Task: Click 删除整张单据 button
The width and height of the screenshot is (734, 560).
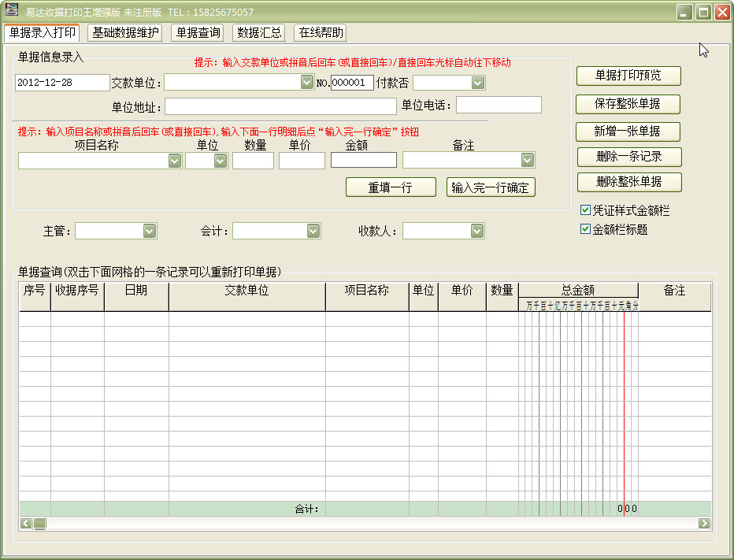Action: coord(629,182)
